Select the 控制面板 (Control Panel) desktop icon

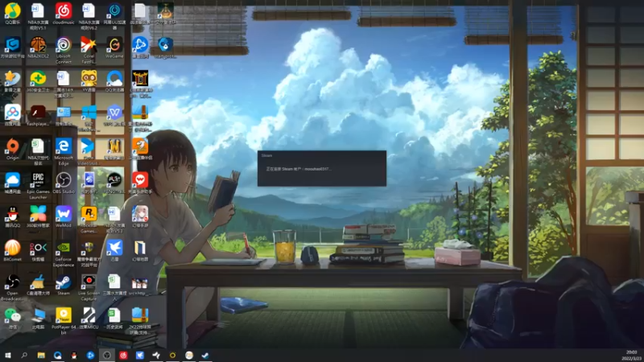click(64, 114)
